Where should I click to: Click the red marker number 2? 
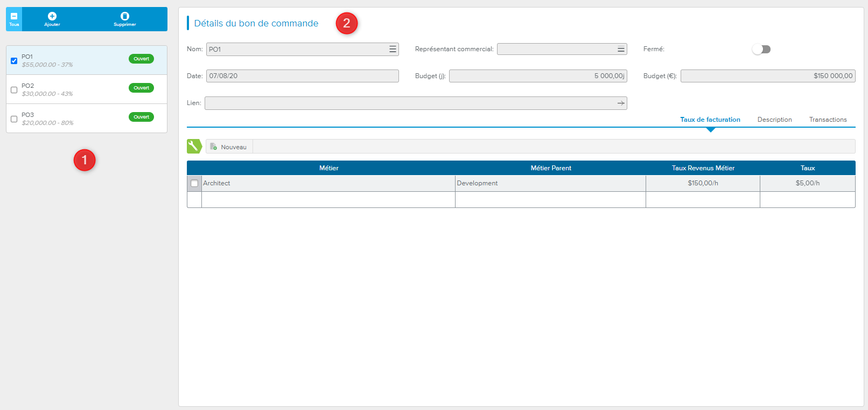pyautogui.click(x=347, y=23)
